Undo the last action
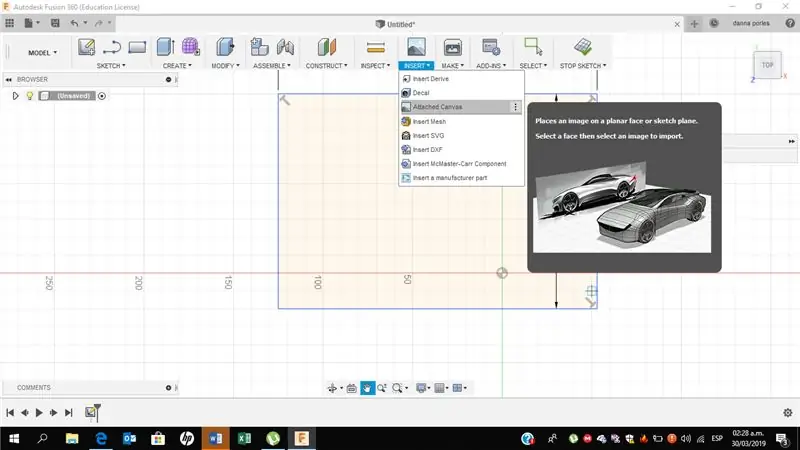Image resolution: width=800 pixels, height=450 pixels. click(x=74, y=23)
